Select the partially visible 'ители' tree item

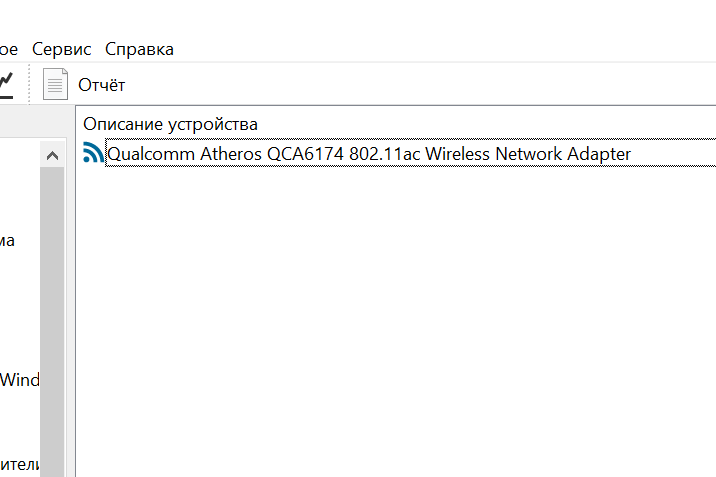[20, 465]
